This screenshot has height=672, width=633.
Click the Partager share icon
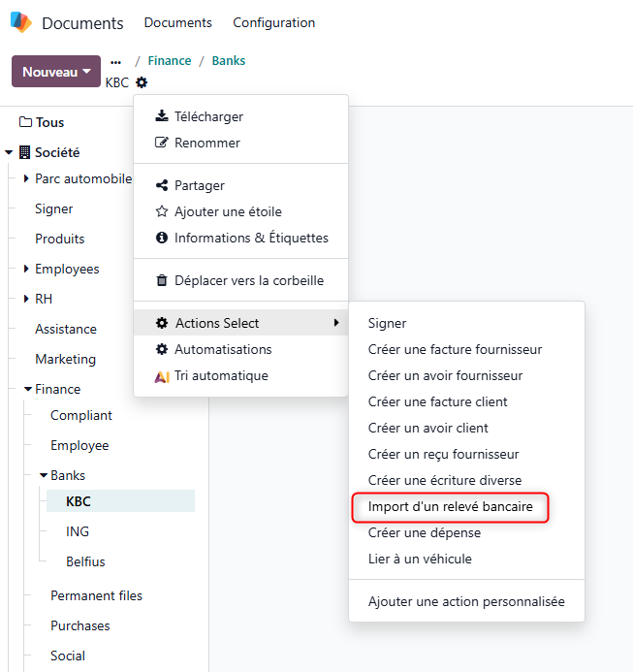coord(162,185)
